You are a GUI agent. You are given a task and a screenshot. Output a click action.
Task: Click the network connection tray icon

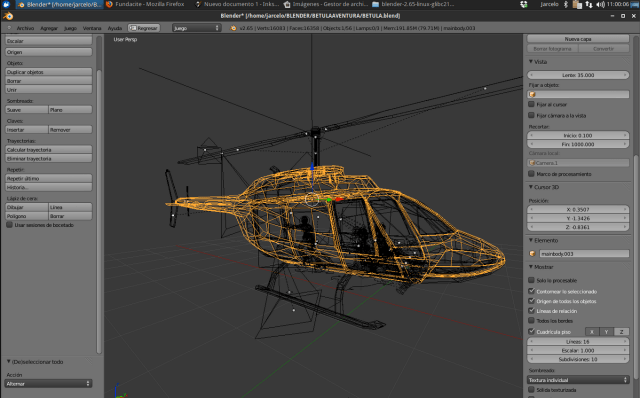pos(589,4)
